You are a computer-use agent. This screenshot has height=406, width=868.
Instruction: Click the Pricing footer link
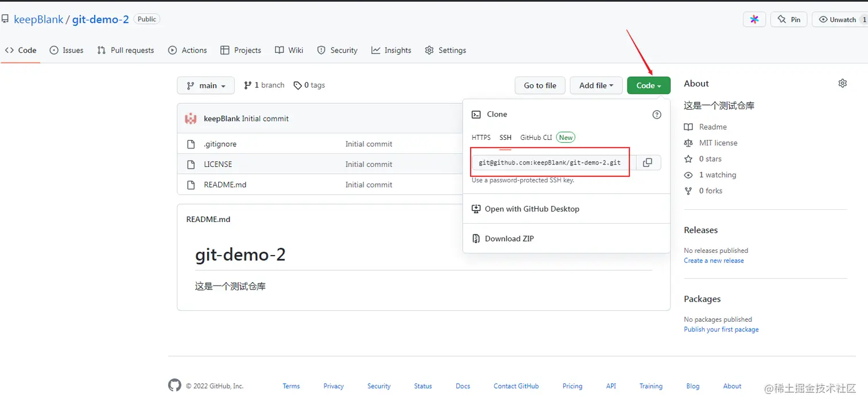[572, 386]
